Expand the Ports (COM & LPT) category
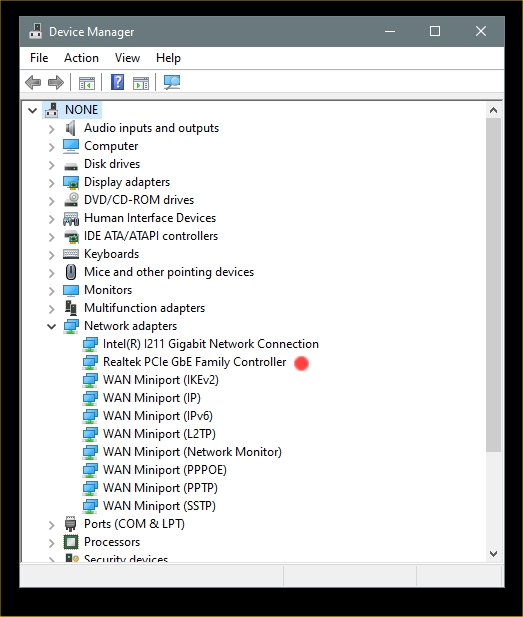The width and height of the screenshot is (523, 617). coord(52,525)
